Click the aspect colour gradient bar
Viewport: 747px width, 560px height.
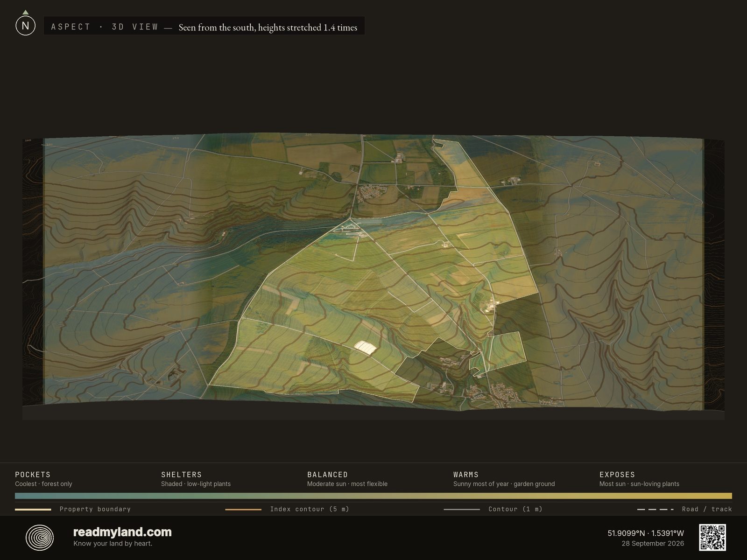373,496
